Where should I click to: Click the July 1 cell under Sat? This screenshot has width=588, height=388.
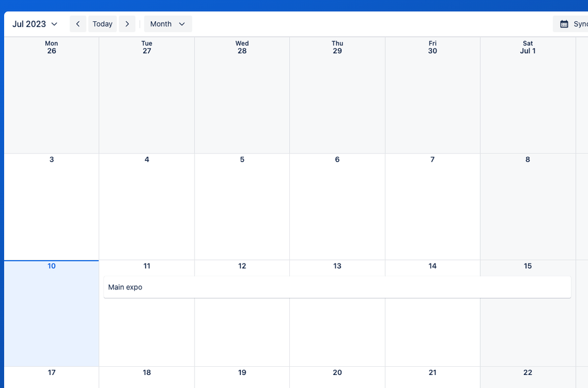(x=527, y=94)
